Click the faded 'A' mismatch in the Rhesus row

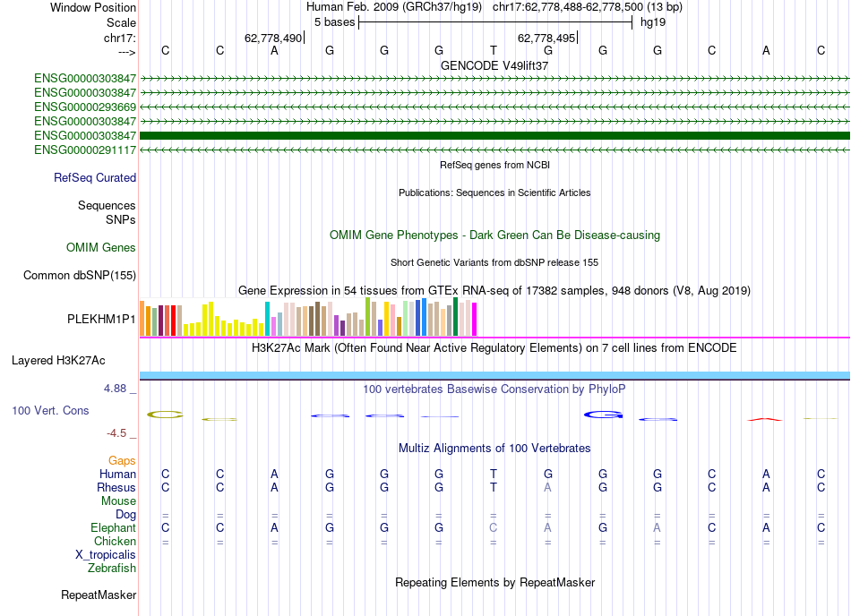[x=547, y=488]
